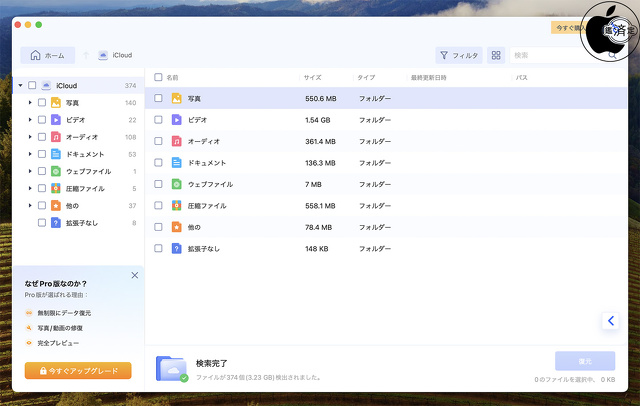Click the Home house icon
The height and width of the screenshot is (406, 640).
(x=36, y=55)
